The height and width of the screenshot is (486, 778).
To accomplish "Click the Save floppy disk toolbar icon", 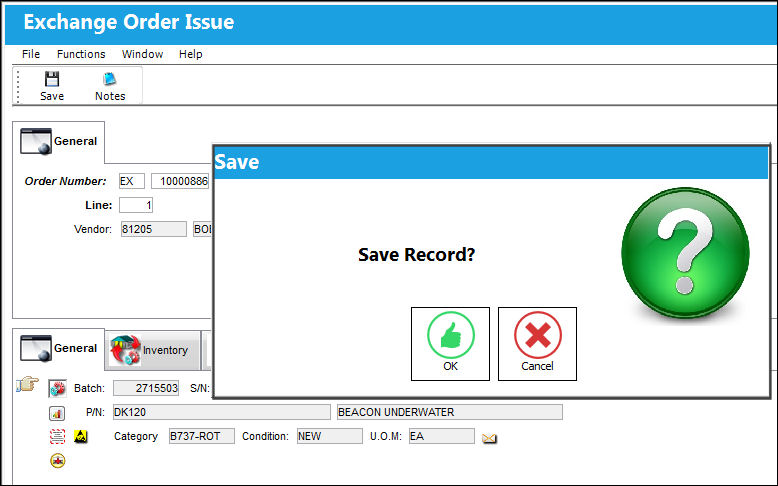I will coord(52,79).
